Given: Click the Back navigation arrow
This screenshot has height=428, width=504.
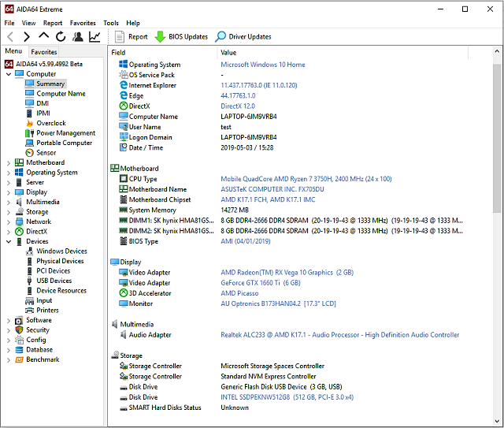Looking at the screenshot, I should pyautogui.click(x=10, y=37).
